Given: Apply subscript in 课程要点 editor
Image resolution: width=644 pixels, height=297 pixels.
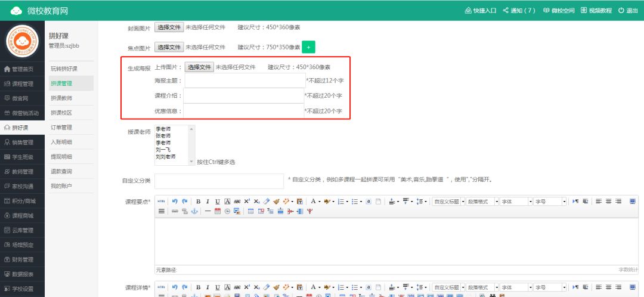Looking at the screenshot, I should pyautogui.click(x=256, y=202).
